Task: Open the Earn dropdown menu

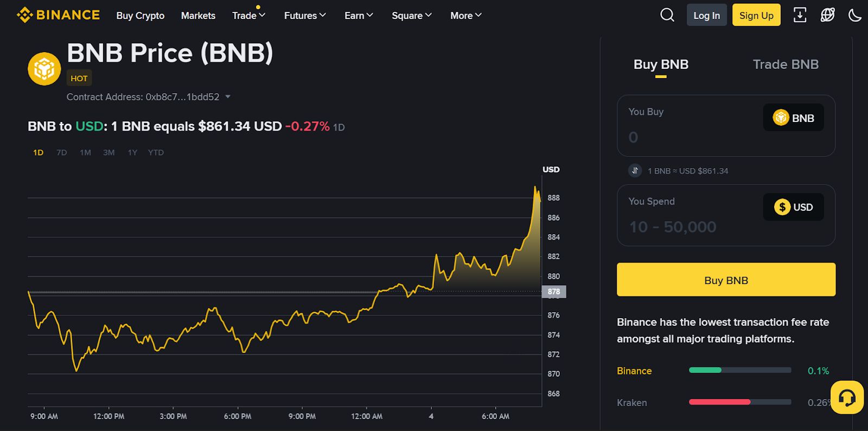Action: 359,16
